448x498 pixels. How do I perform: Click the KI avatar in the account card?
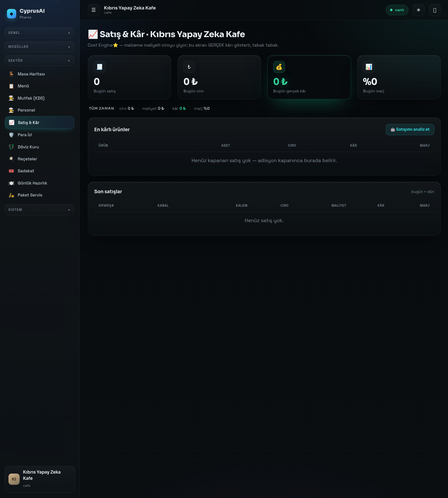click(14, 479)
